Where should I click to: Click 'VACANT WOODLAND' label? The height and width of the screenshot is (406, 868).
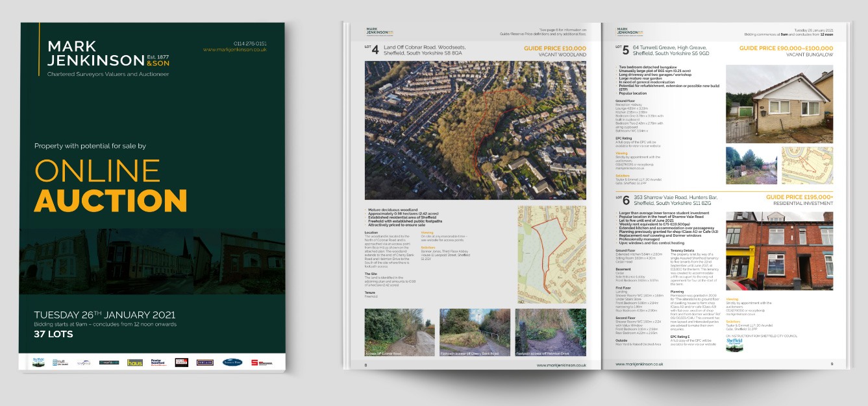pos(562,55)
